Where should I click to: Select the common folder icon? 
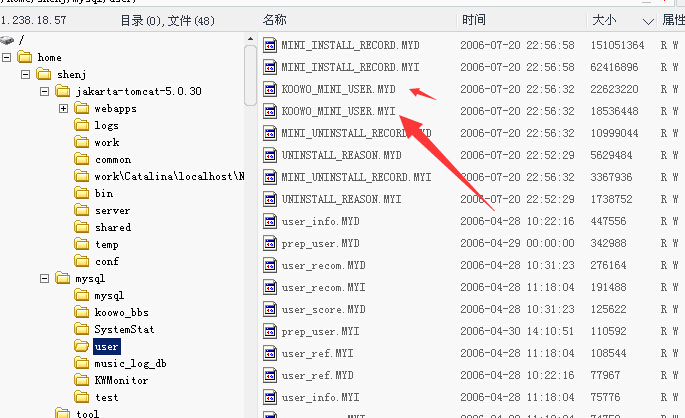pos(82,159)
